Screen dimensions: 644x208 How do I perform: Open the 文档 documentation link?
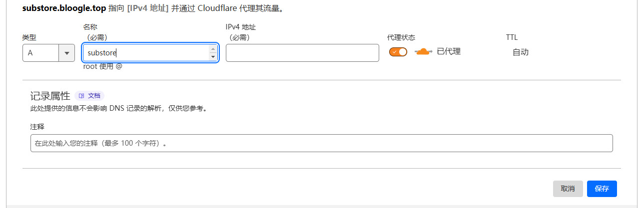(89, 96)
